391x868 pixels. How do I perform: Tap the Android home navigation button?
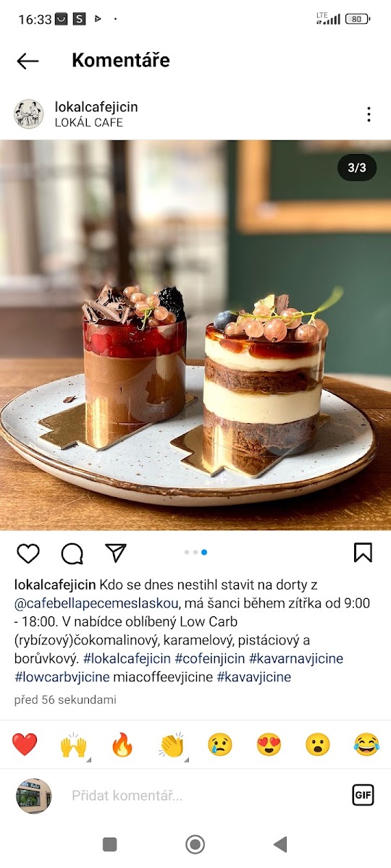[x=195, y=844]
